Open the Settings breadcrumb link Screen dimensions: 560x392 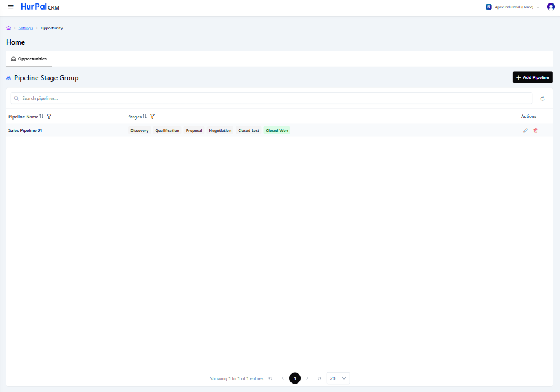(25, 28)
